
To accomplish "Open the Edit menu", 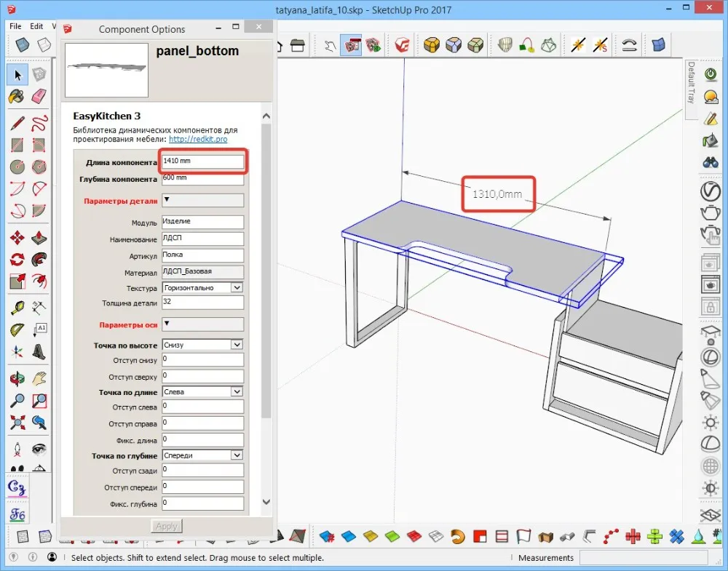I will 36,26.
